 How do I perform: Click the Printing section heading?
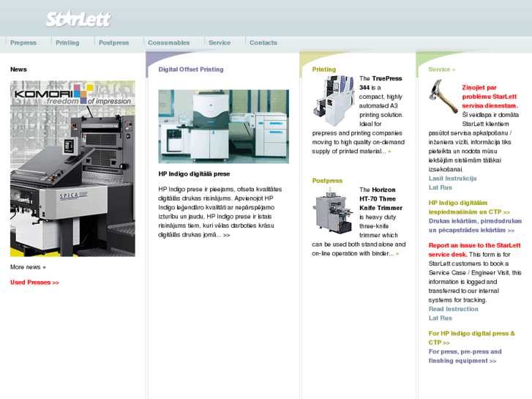[x=324, y=70]
